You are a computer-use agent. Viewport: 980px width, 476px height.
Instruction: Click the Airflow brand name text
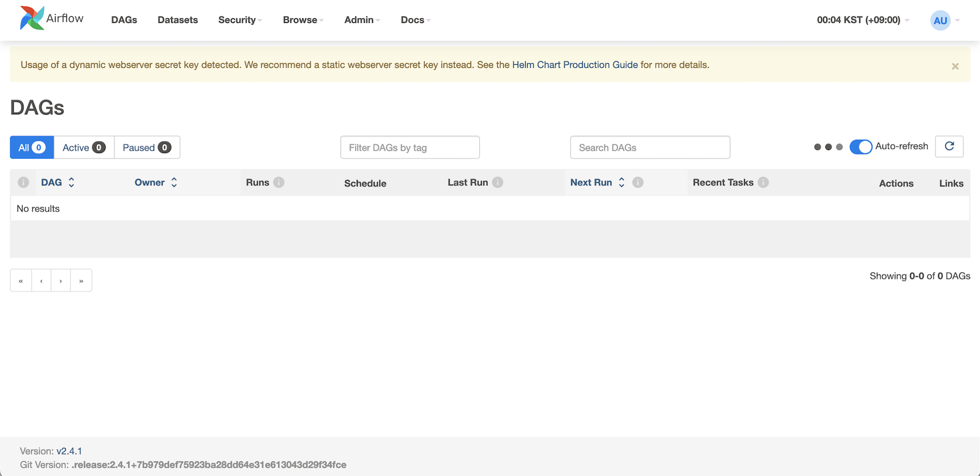(x=65, y=18)
